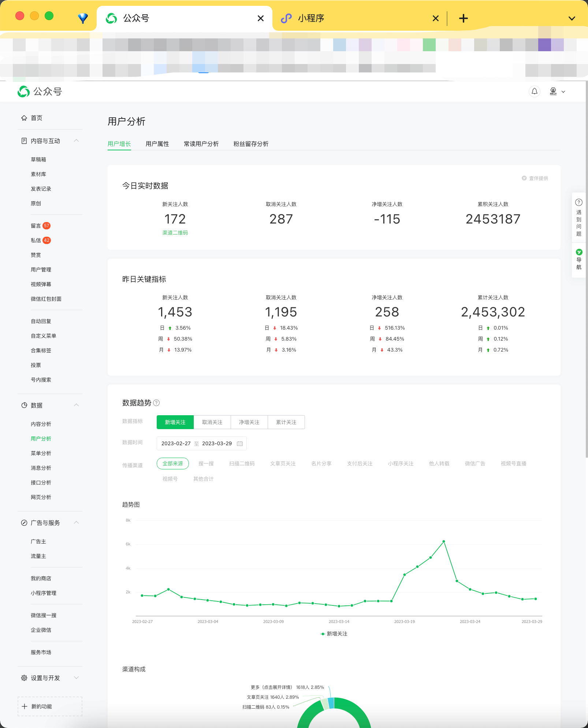
Task: Open 微信搜一搜 in sidebar
Action: click(x=44, y=615)
